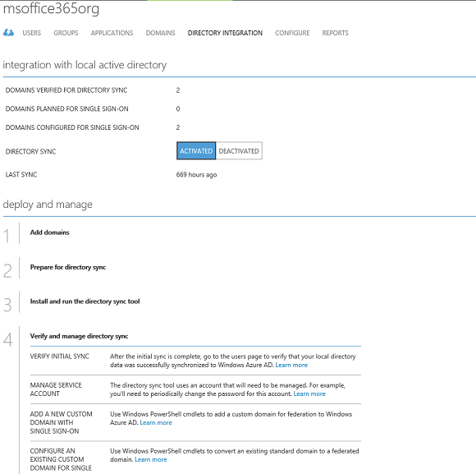
Task: Open the Configure tab
Action: 292,33
